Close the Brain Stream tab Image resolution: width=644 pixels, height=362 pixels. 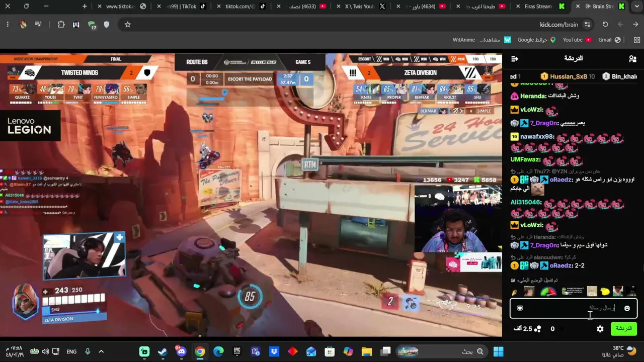tap(578, 7)
